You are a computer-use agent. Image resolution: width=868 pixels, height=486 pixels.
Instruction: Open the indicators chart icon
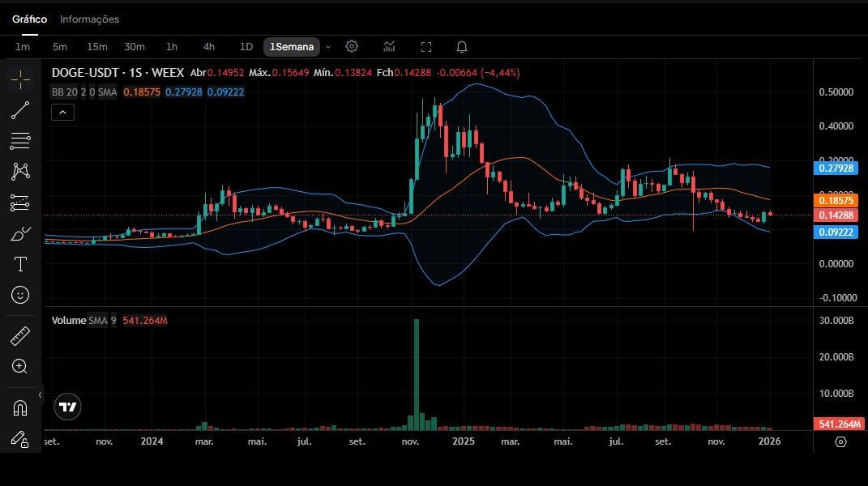click(389, 47)
